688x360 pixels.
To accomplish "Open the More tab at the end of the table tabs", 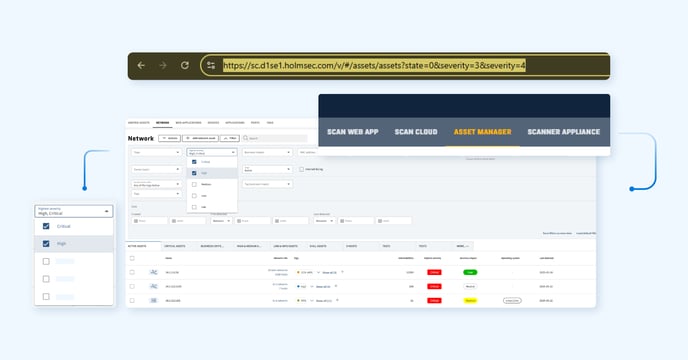I will pyautogui.click(x=463, y=246).
